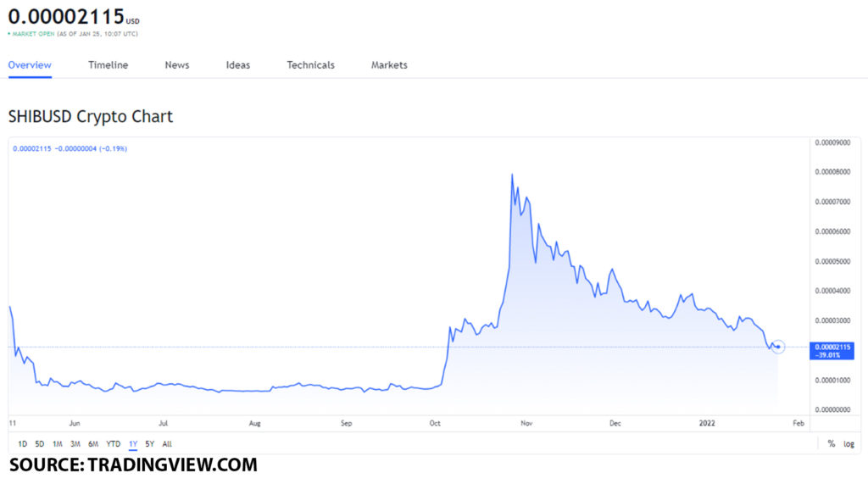Click the Jul label on time axis
The image size is (868, 484).
point(164,423)
